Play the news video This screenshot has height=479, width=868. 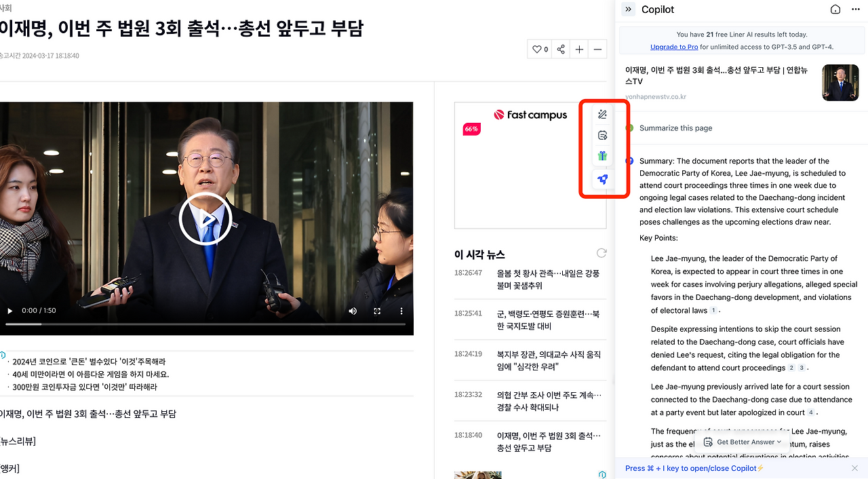(205, 218)
